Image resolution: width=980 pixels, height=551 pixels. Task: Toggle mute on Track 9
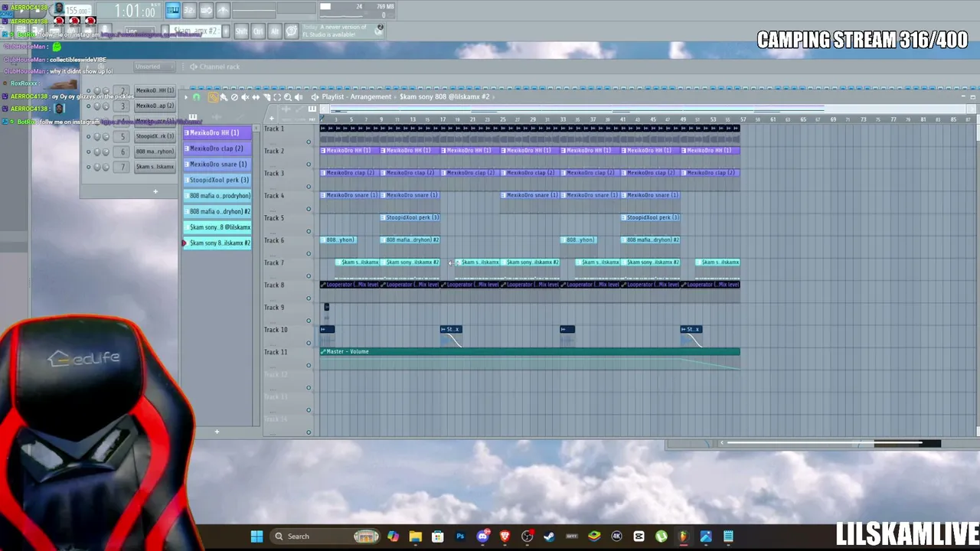tap(309, 321)
